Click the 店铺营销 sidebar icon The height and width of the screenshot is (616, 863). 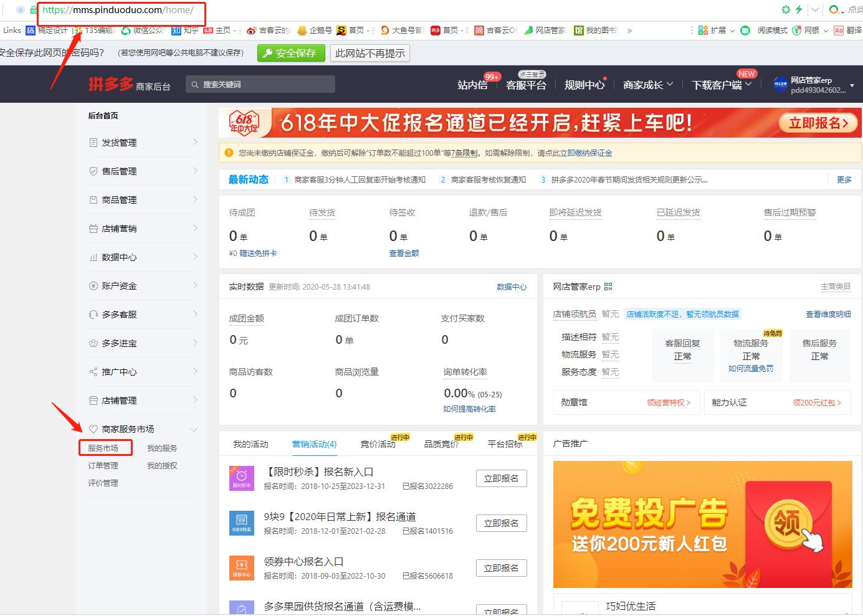click(95, 228)
